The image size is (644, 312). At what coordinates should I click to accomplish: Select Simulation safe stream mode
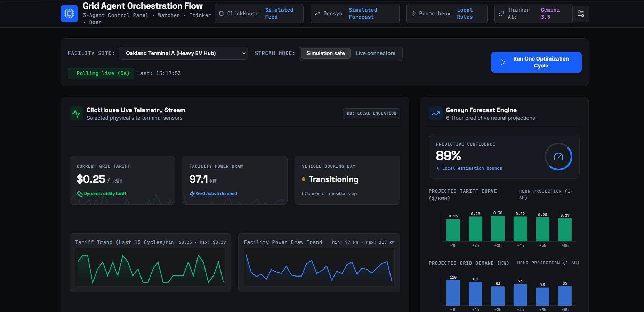(325, 53)
